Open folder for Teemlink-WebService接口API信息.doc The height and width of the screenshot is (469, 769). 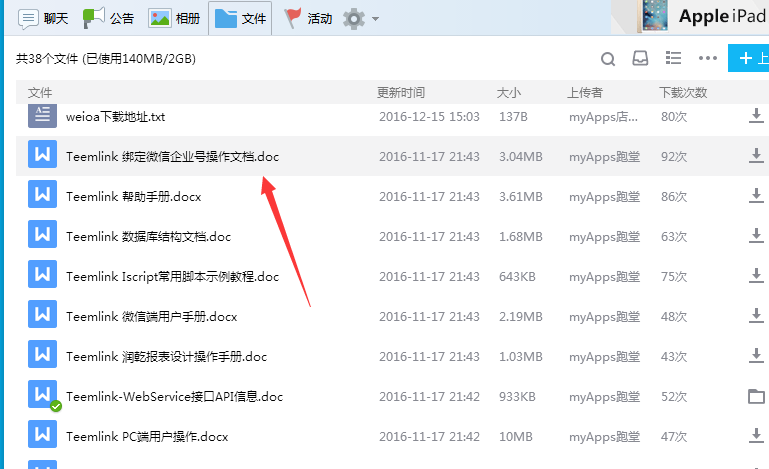(x=756, y=396)
